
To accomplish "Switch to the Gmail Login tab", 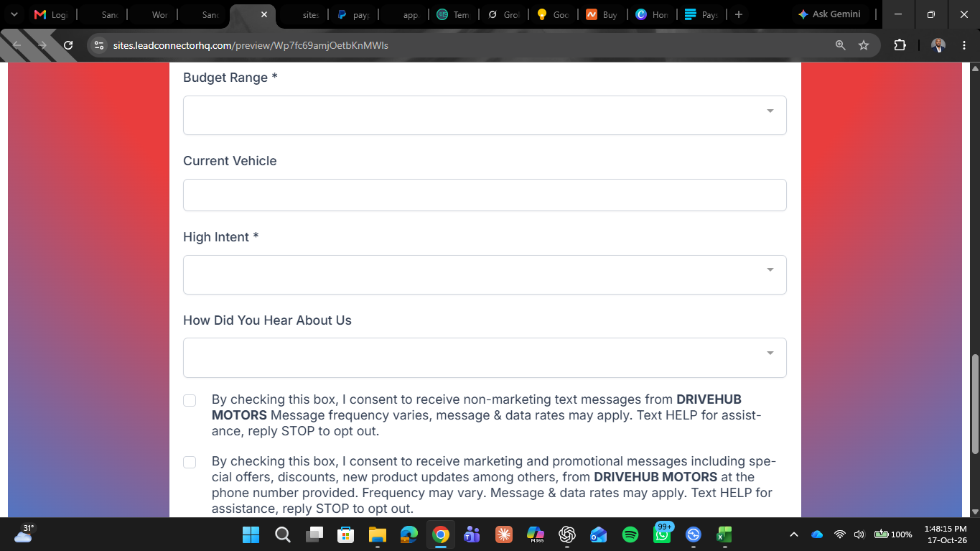I will pyautogui.click(x=50, y=14).
